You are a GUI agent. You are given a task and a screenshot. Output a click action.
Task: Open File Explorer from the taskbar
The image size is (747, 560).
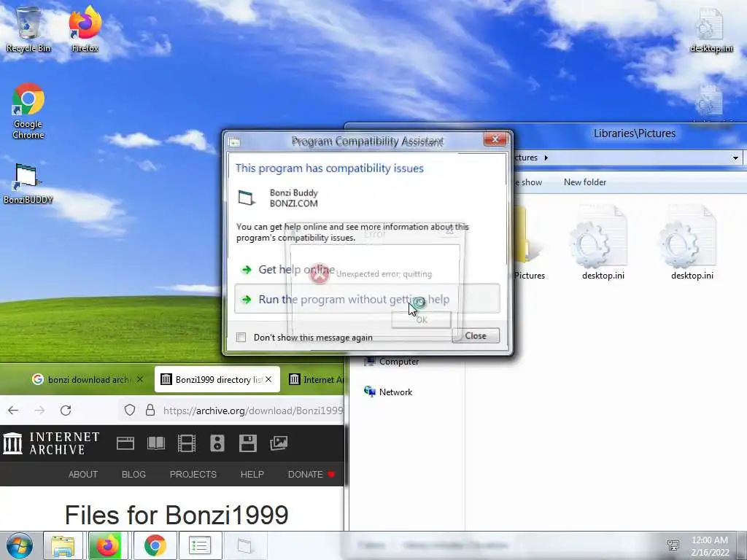click(63, 545)
